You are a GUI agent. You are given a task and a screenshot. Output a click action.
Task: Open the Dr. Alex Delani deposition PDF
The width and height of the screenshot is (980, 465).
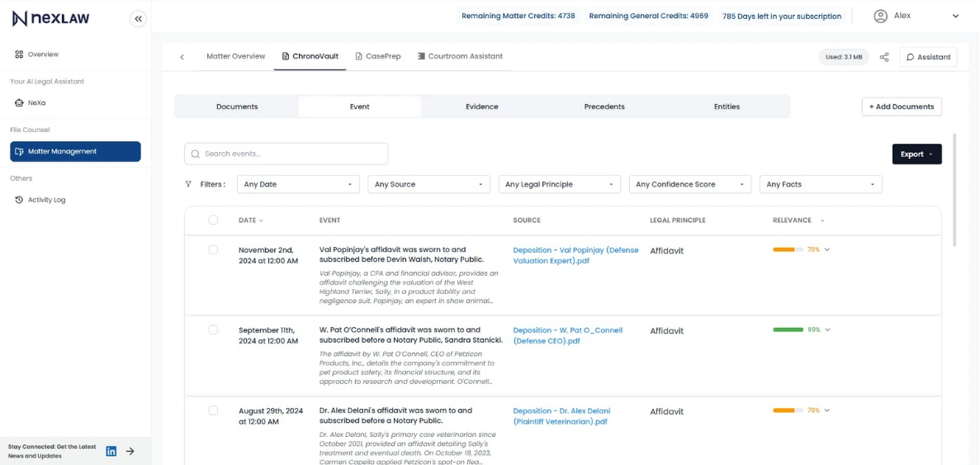point(561,416)
